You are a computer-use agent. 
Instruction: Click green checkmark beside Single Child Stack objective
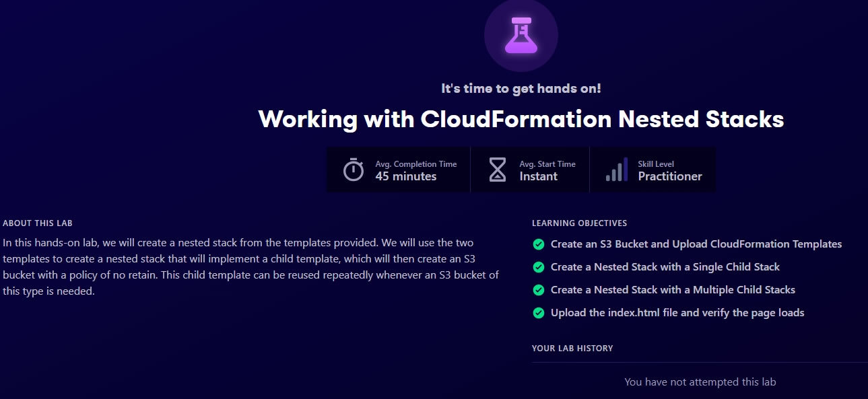[x=539, y=267]
